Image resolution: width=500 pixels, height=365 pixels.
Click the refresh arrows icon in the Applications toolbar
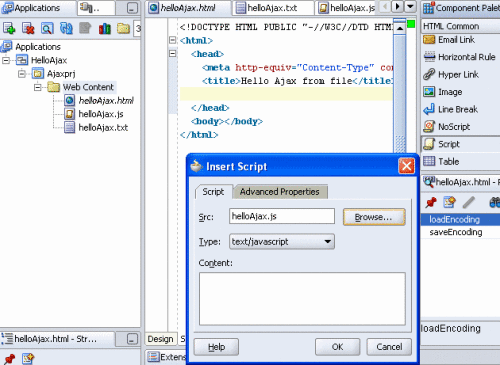coord(66,28)
